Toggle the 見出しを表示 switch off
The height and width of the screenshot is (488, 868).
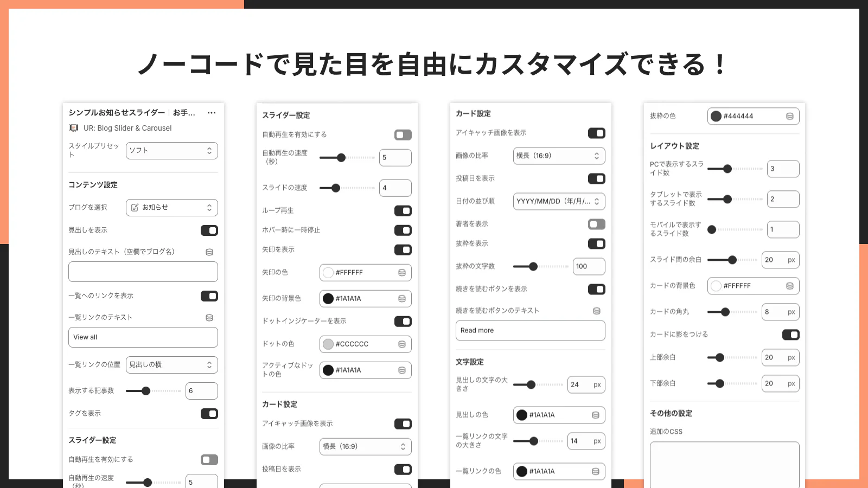point(209,230)
